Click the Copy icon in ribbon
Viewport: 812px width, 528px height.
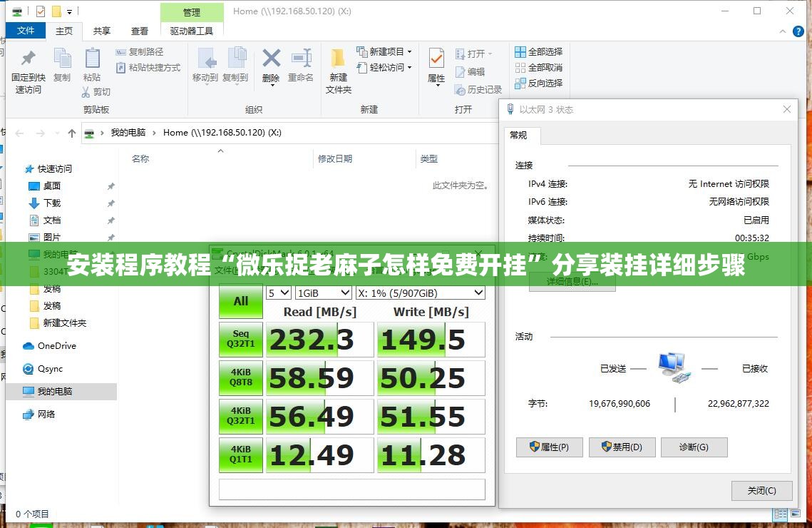pyautogui.click(x=62, y=58)
